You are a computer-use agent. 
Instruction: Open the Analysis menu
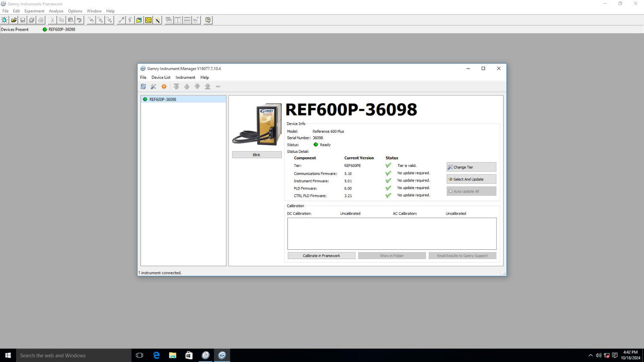56,11
